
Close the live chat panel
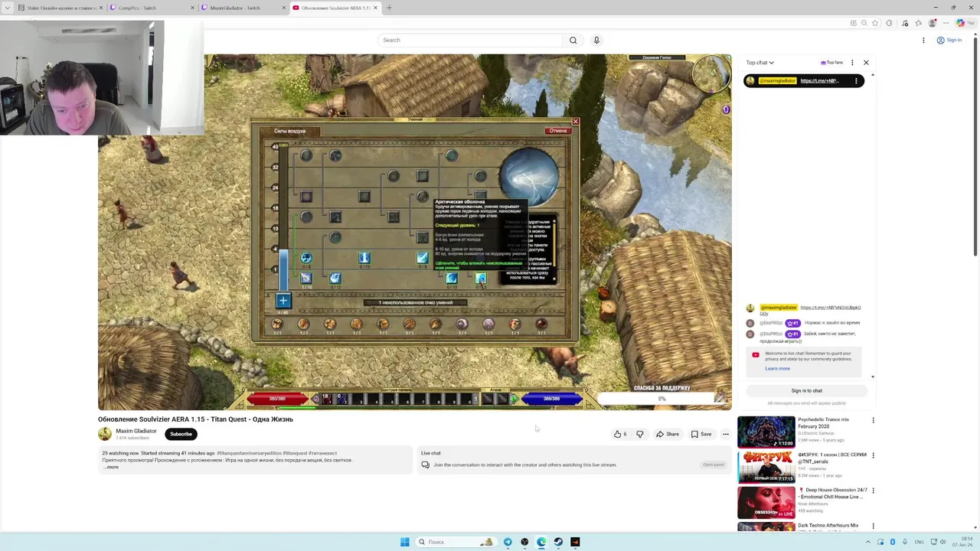pyautogui.click(x=866, y=63)
